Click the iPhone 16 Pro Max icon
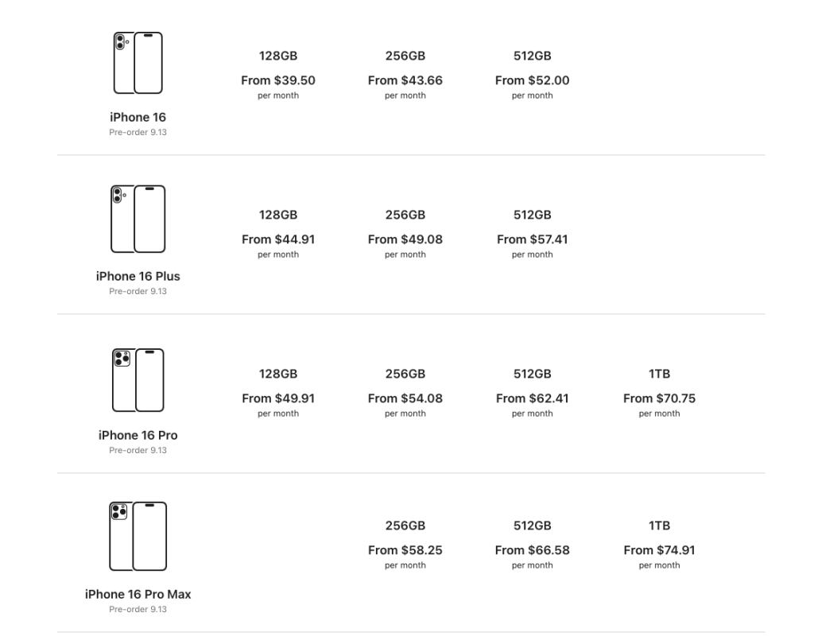 [x=138, y=536]
